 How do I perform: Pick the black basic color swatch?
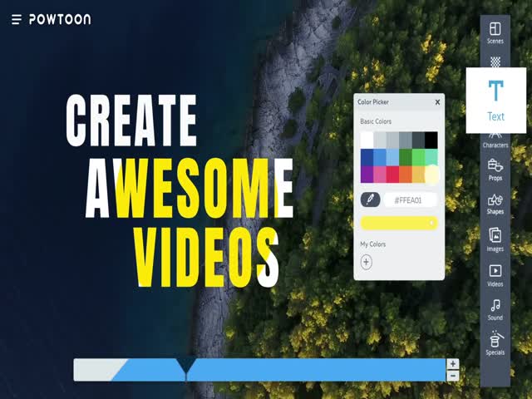(431, 140)
